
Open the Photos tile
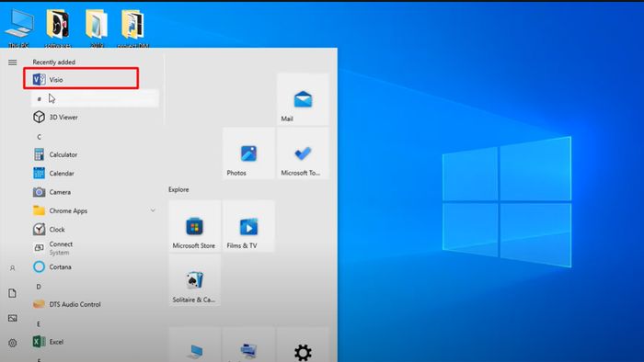point(248,153)
